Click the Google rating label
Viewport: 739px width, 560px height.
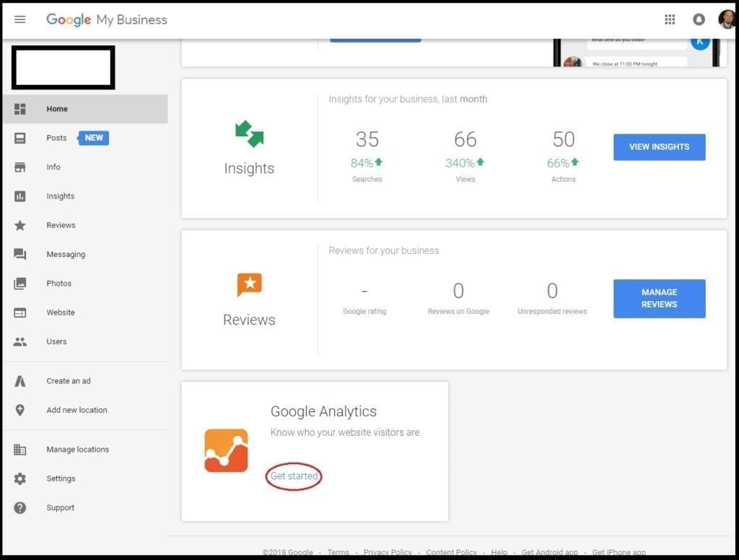[364, 312]
